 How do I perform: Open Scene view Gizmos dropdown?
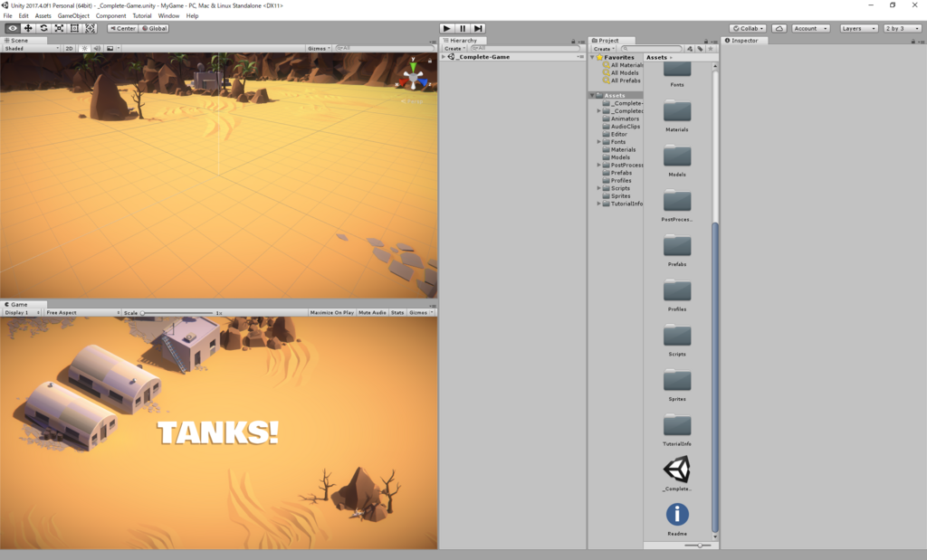tap(319, 49)
